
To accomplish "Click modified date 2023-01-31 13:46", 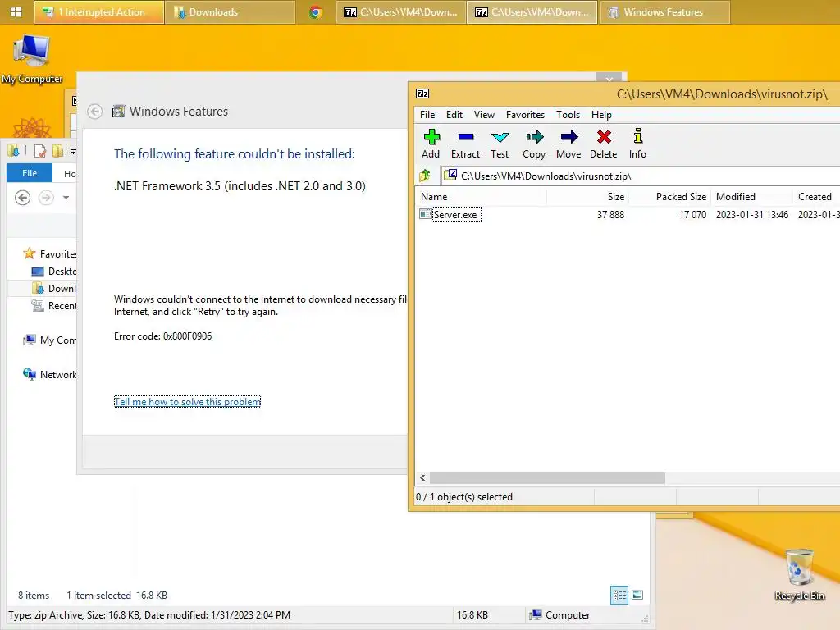I will 752,215.
